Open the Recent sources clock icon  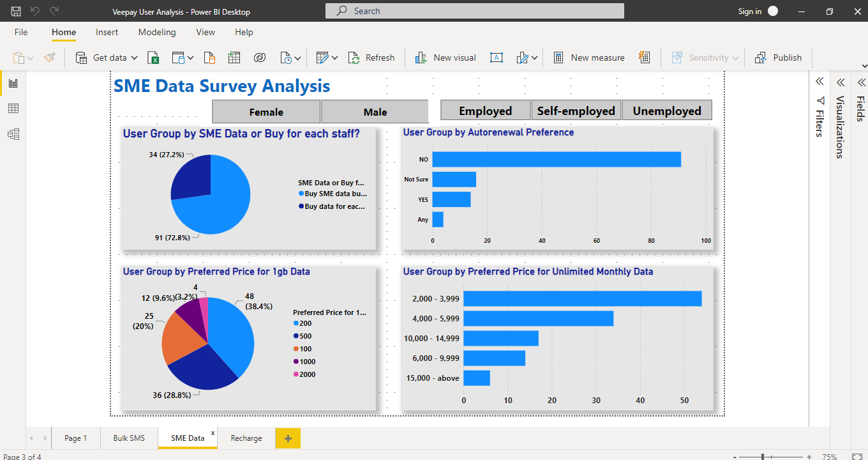(x=286, y=57)
